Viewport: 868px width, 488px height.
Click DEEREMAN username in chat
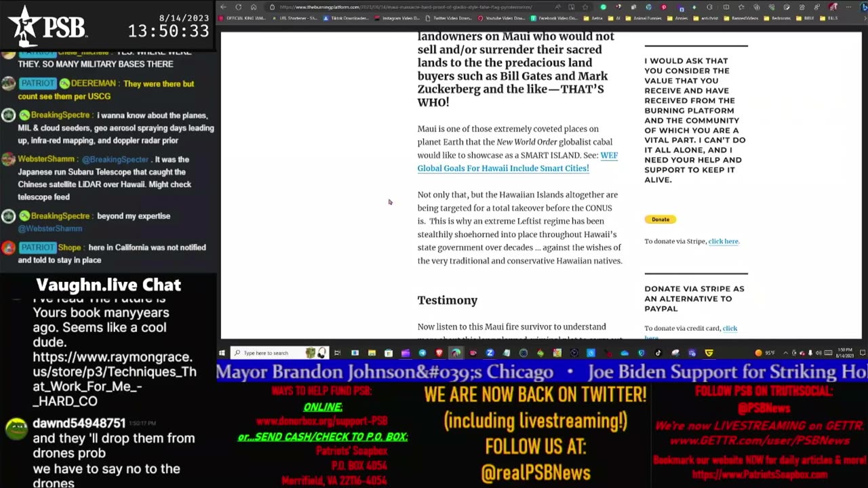[94, 83]
